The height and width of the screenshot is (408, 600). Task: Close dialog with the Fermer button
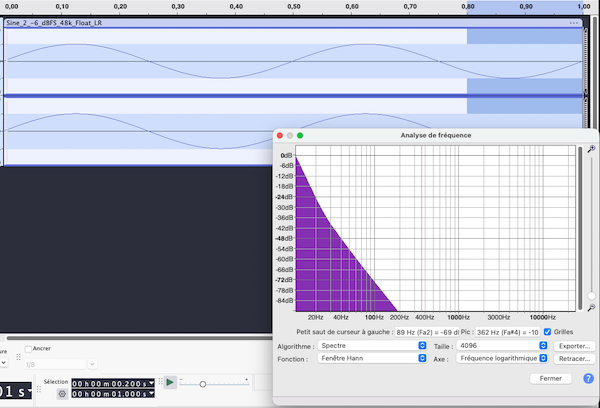[x=551, y=379]
